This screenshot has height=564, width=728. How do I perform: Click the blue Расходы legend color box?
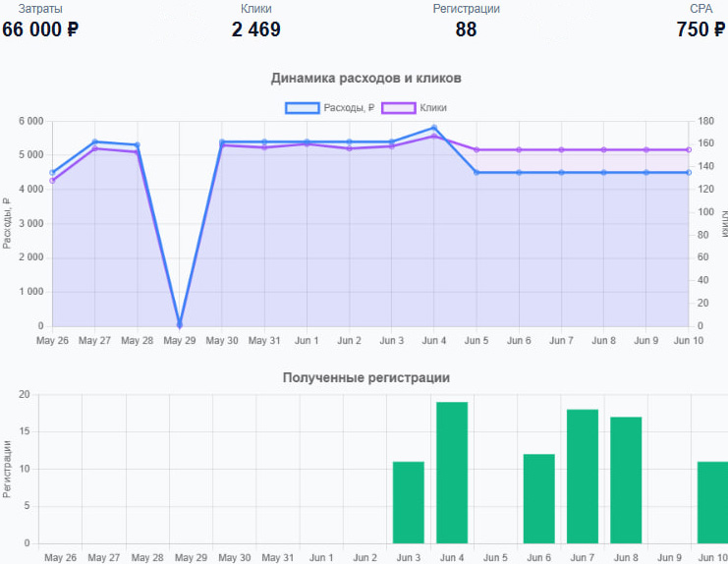(303, 108)
